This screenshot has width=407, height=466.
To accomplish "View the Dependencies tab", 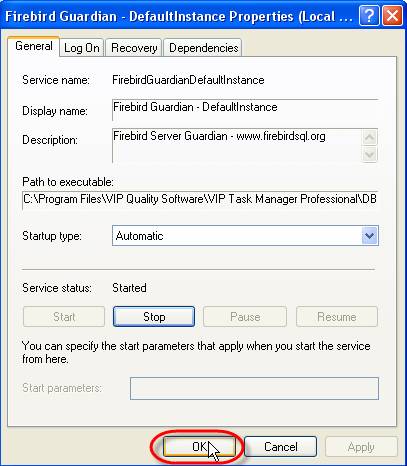I will (203, 48).
